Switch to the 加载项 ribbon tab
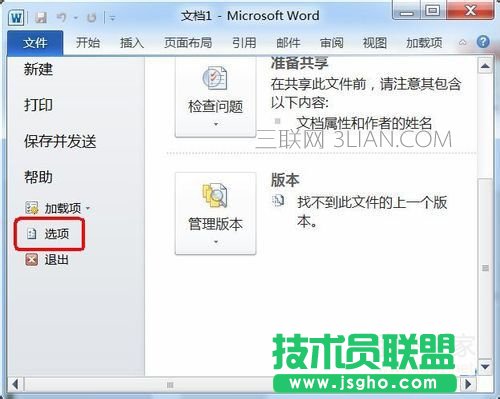The height and width of the screenshot is (399, 500). coord(424,43)
